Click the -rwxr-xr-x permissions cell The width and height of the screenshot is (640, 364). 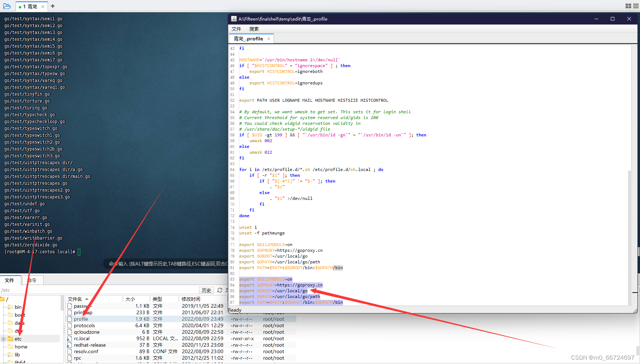[242, 338]
